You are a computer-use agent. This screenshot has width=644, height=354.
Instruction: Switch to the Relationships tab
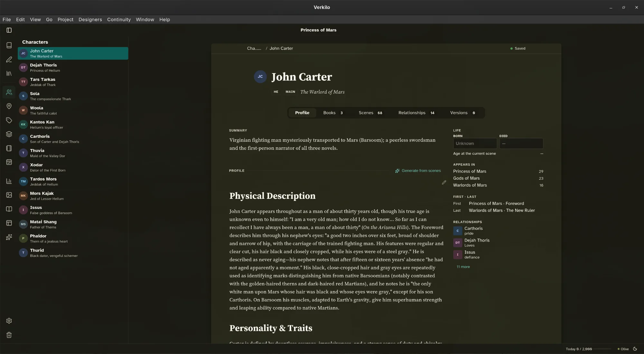[416, 113]
